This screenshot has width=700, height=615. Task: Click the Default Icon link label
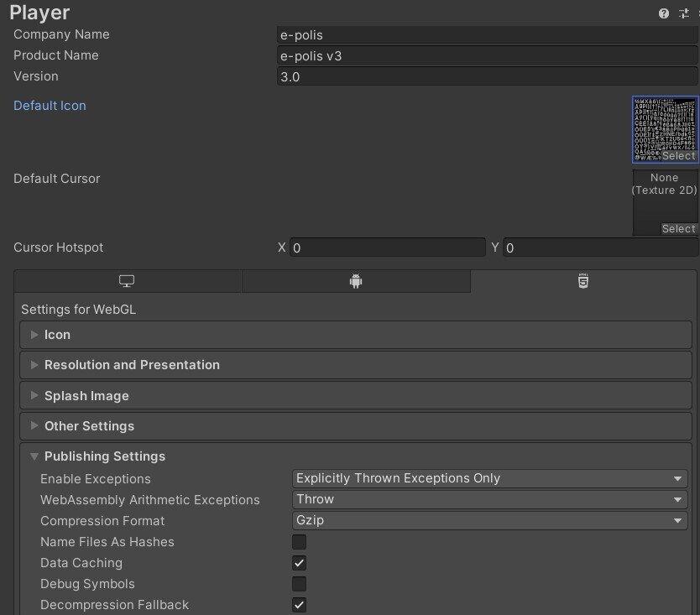[50, 106]
